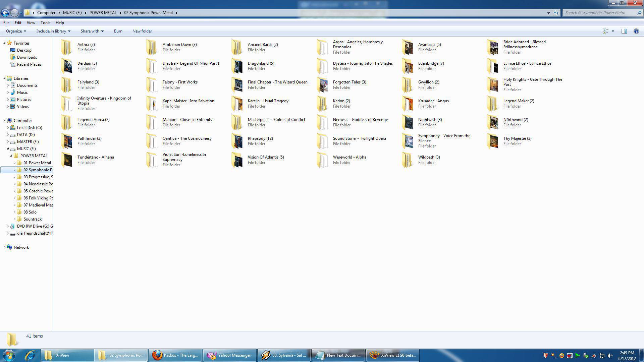Click POWER METAL in the address breadcrumb
The image size is (644, 362).
coord(103,13)
